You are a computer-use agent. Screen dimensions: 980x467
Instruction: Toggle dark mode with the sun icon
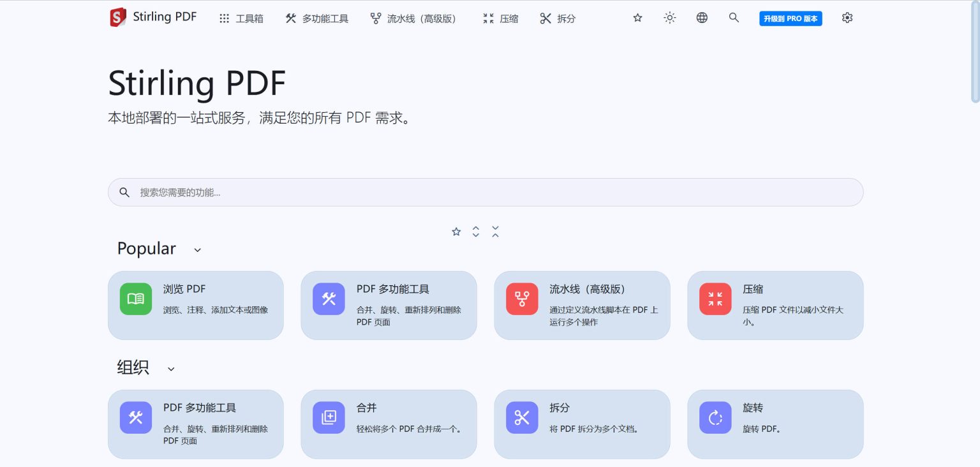coord(669,18)
